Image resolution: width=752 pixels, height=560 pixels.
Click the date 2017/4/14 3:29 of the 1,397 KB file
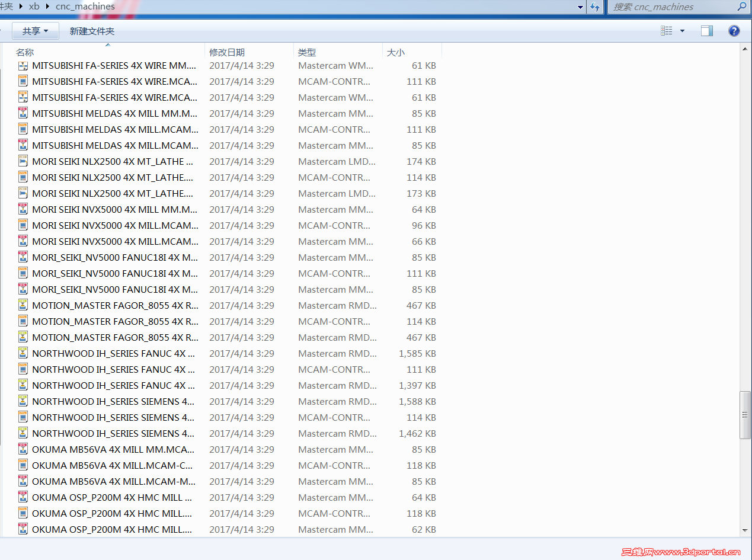[242, 385]
